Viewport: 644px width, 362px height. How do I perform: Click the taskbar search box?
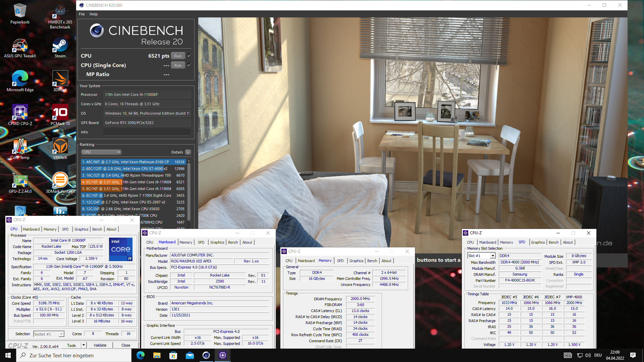[x=74, y=355]
